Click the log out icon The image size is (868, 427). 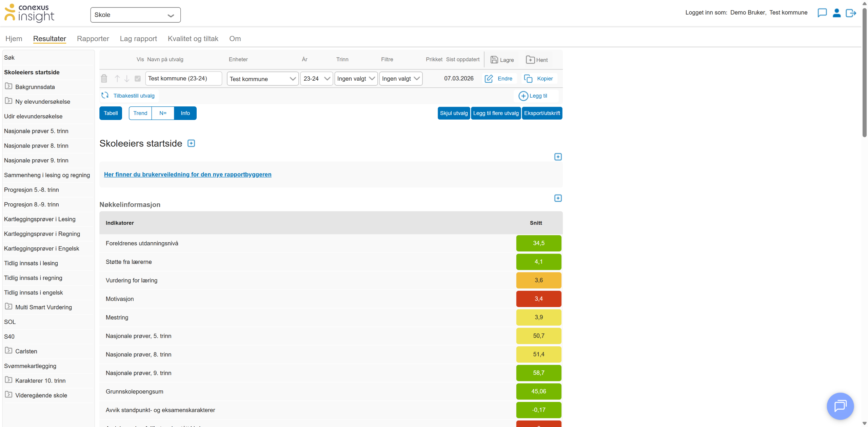(x=851, y=13)
